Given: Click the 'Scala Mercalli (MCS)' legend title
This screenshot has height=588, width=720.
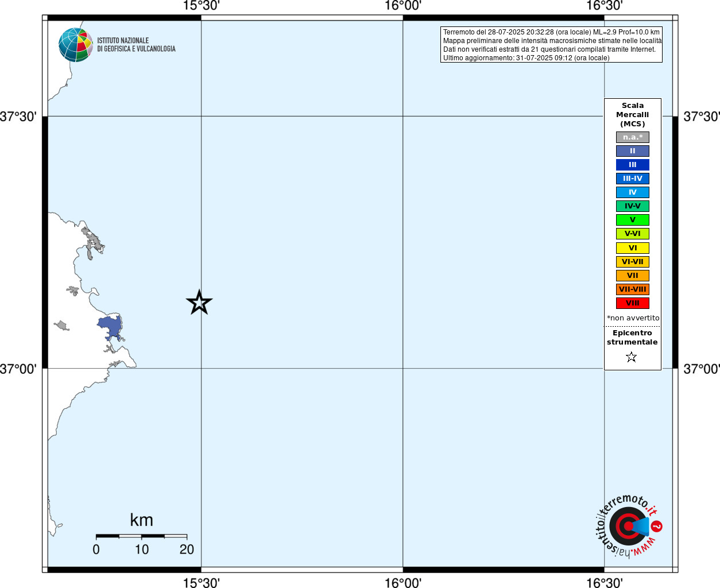Looking at the screenshot, I should pyautogui.click(x=633, y=115).
